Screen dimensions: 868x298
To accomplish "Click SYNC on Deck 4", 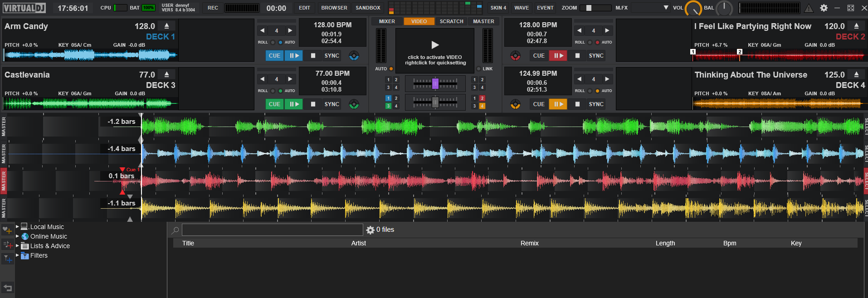I will tap(596, 104).
